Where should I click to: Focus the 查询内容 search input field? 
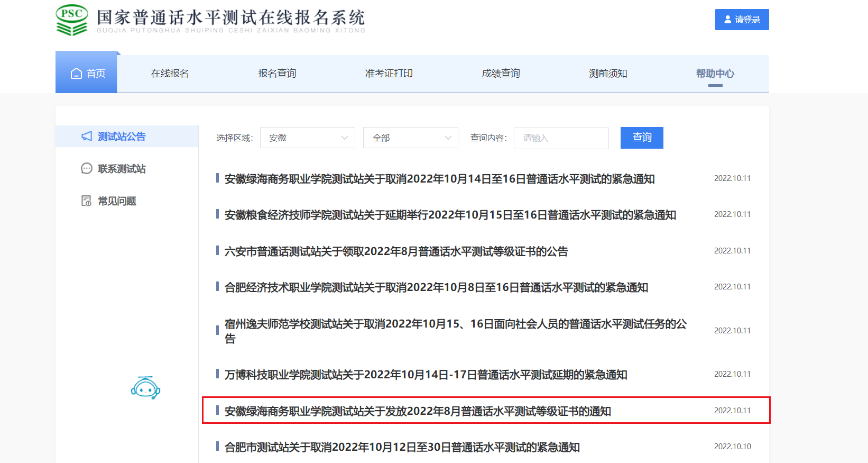(x=561, y=138)
